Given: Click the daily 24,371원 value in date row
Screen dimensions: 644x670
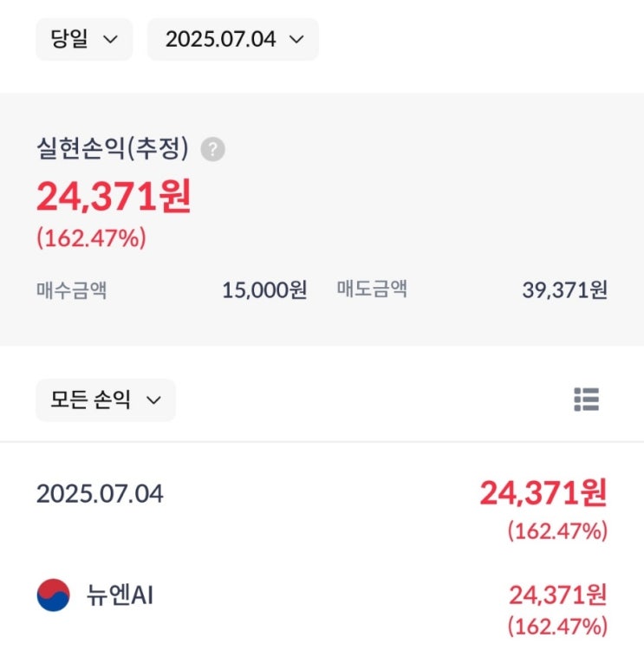Looking at the screenshot, I should pyautogui.click(x=543, y=493).
